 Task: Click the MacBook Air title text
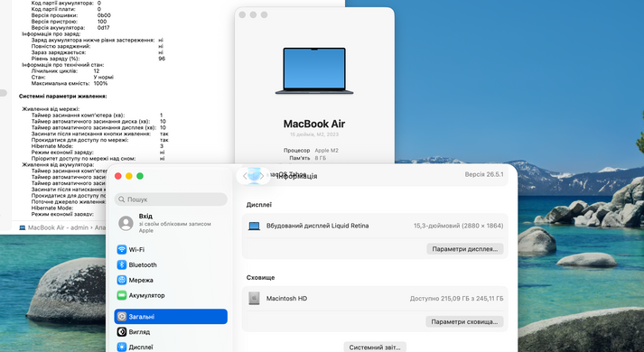[314, 124]
